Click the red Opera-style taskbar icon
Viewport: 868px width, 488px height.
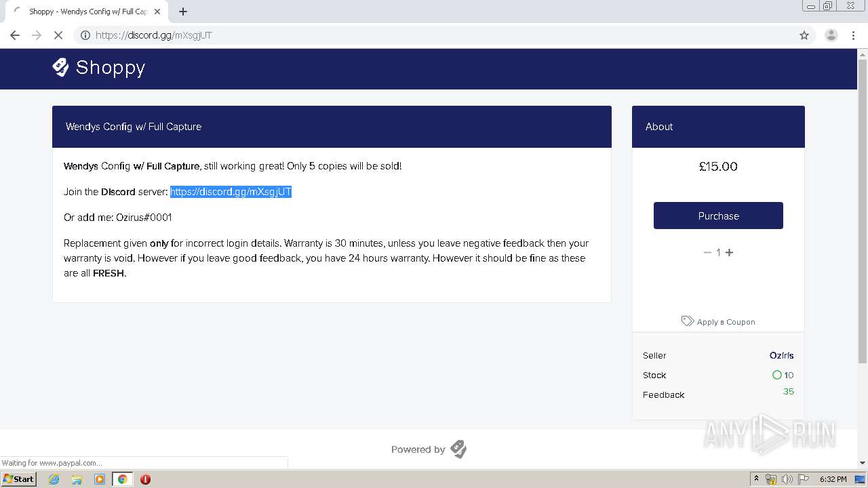(x=145, y=479)
